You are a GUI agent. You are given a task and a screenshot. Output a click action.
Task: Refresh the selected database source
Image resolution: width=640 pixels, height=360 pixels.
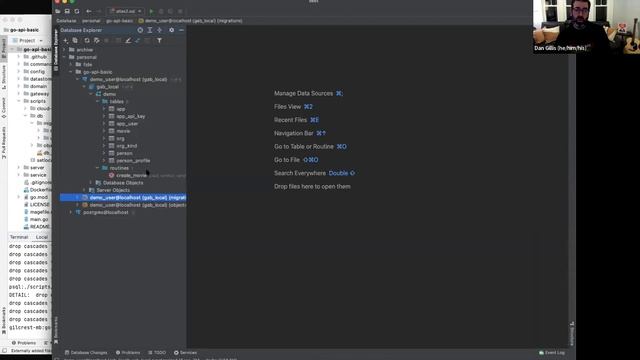click(87, 40)
